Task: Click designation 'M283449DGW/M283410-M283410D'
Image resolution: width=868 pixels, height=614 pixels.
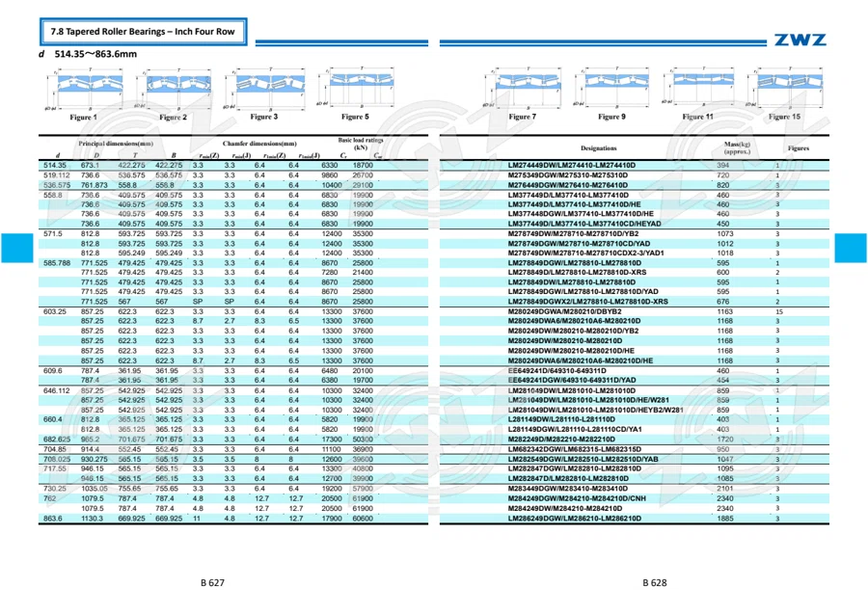Action: (568, 489)
